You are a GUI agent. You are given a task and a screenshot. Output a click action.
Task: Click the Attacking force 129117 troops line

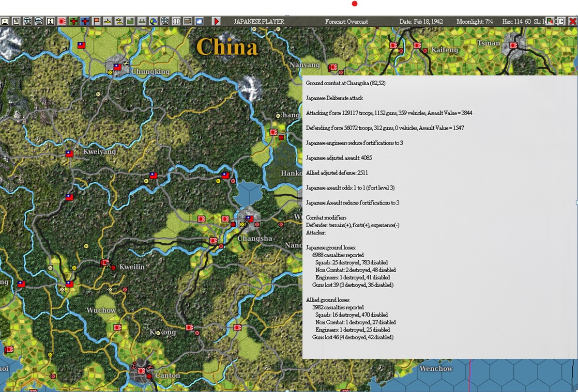pyautogui.click(x=389, y=113)
